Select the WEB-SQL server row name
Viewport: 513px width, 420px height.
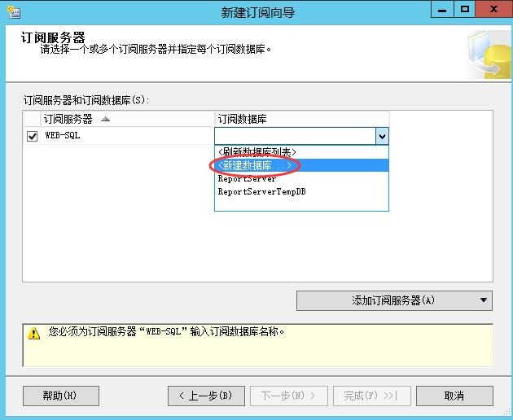[x=63, y=136]
